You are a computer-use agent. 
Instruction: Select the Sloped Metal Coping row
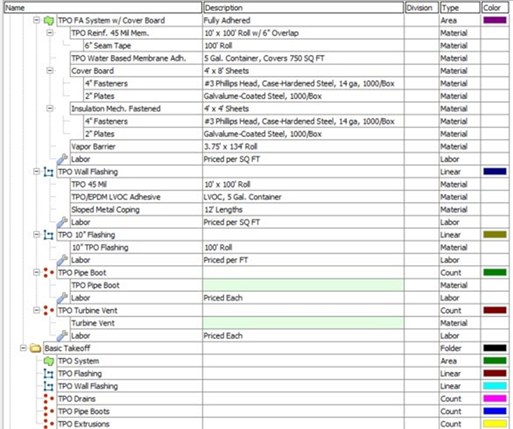(x=289, y=210)
